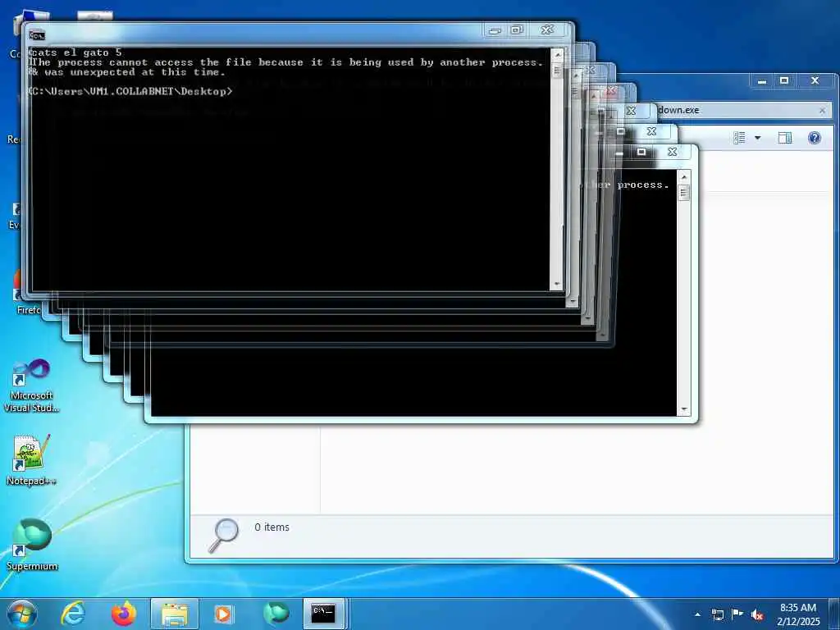This screenshot has width=840, height=630.
Task: Maximize the front Command Prompt window
Action: [x=517, y=30]
